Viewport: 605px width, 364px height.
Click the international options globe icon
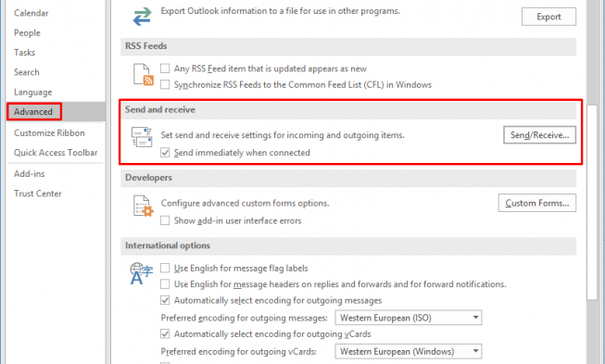click(141, 273)
